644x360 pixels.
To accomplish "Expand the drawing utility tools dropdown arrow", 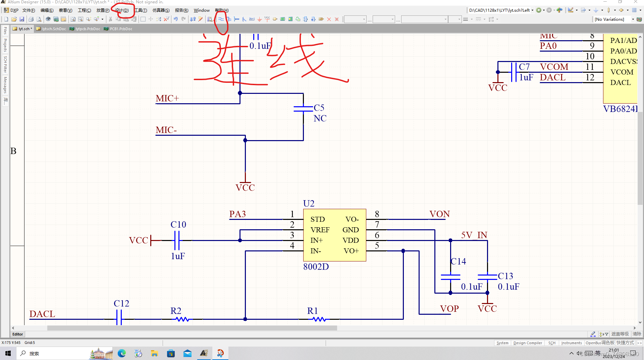I will pyautogui.click(x=577, y=10).
